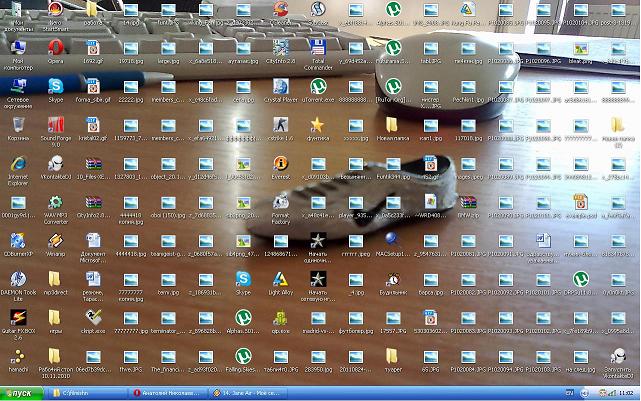The height and width of the screenshot is (401, 641).
Task: Open the hamachi desktop icon
Action: click(x=18, y=356)
